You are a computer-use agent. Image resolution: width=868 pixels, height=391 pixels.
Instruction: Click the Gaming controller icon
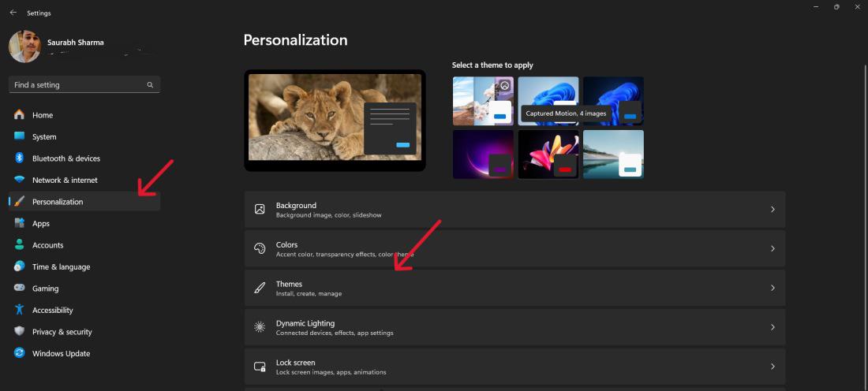coord(20,289)
